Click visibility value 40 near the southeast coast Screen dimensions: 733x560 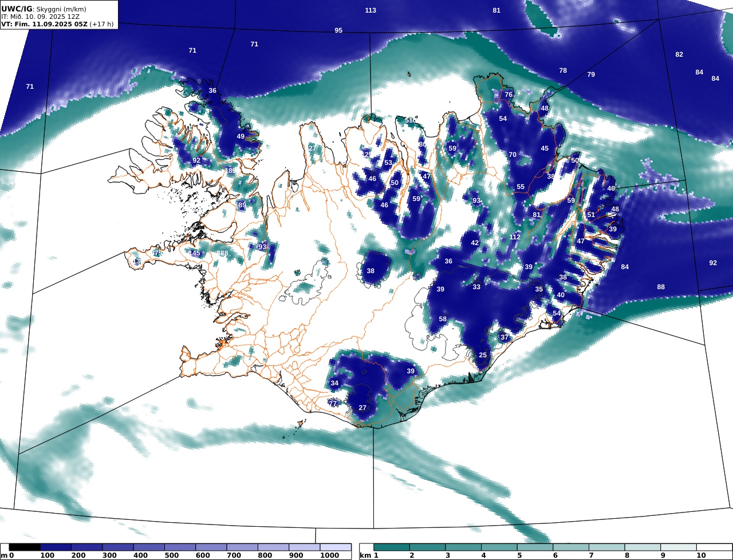coord(561,295)
